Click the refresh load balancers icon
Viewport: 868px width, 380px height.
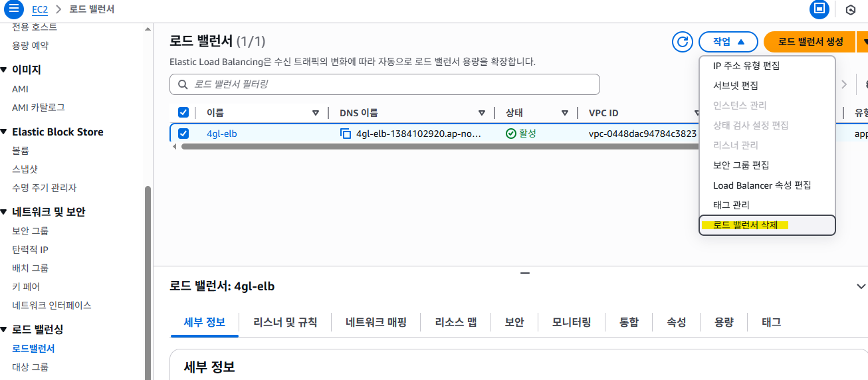(683, 42)
